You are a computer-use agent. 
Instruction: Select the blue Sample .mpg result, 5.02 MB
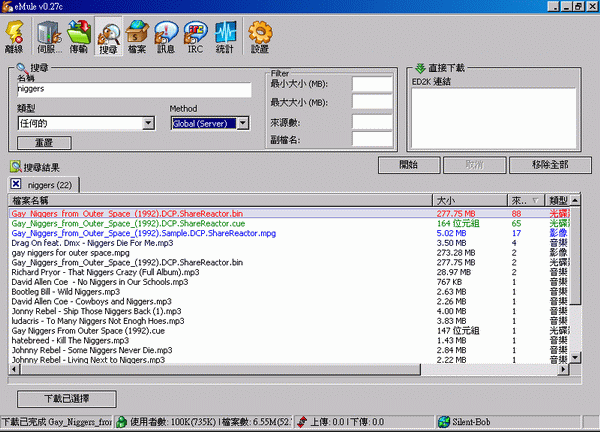pos(289,233)
